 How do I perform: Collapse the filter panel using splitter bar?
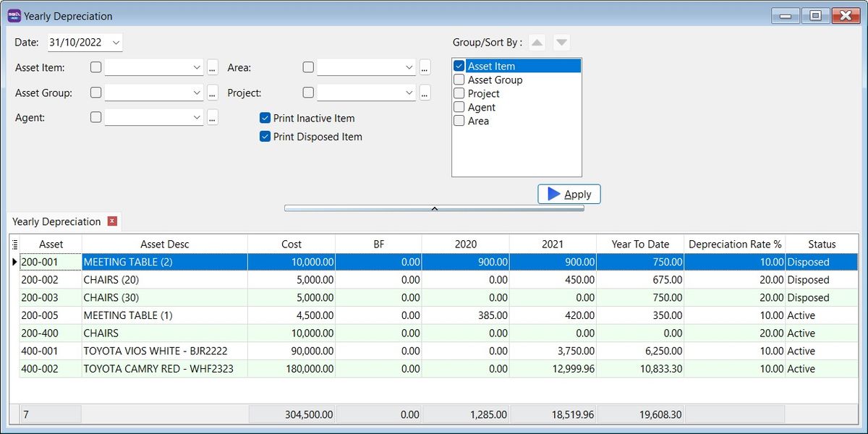click(x=434, y=208)
